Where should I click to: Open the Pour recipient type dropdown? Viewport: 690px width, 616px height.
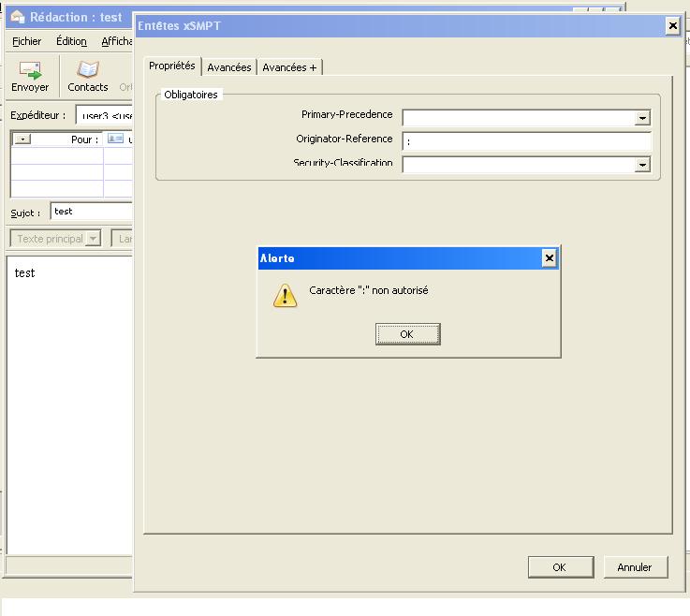point(22,139)
